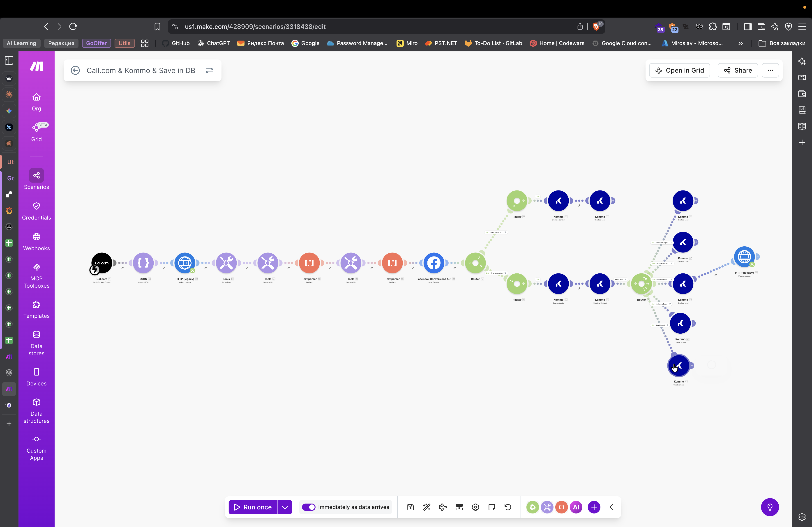
Task: Click the Share button
Action: [x=738, y=70]
